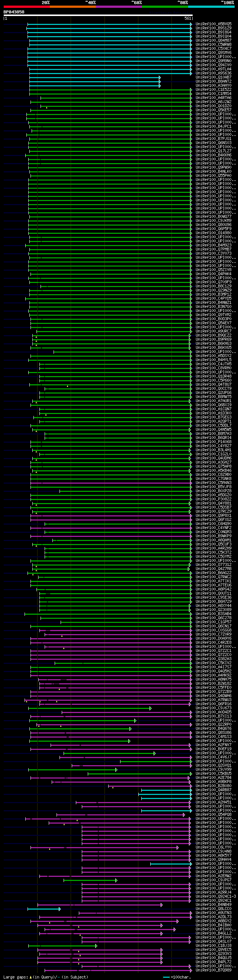Select the UniRef100_A3AHY0 label
The image size is (238, 980).
[214, 86]
